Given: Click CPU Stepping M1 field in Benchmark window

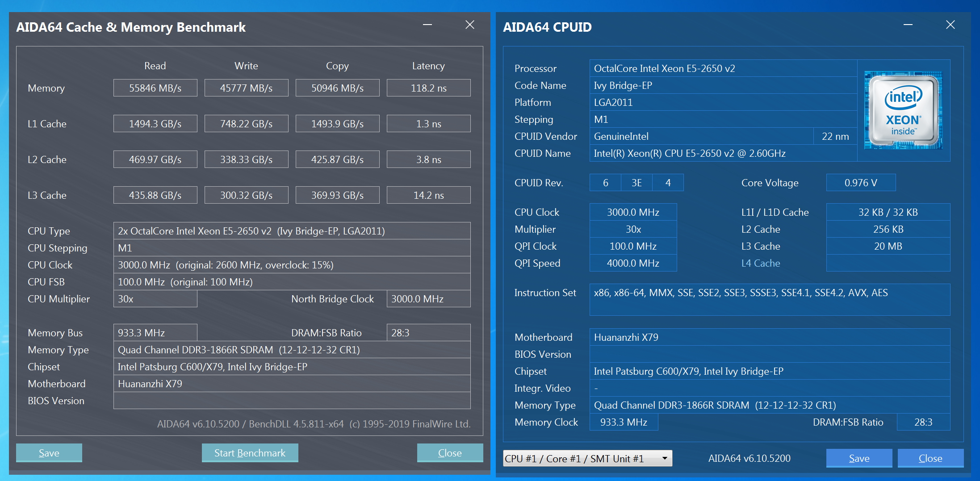Looking at the screenshot, I should coord(292,248).
